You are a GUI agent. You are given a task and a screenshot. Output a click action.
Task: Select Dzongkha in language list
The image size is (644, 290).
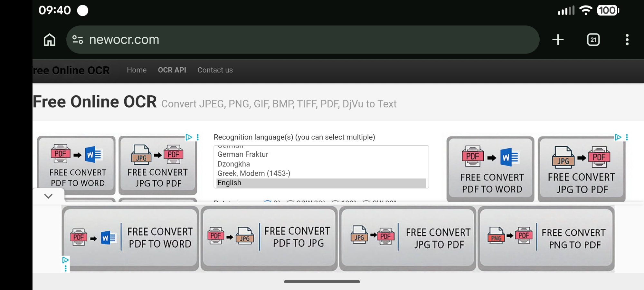[x=233, y=164]
